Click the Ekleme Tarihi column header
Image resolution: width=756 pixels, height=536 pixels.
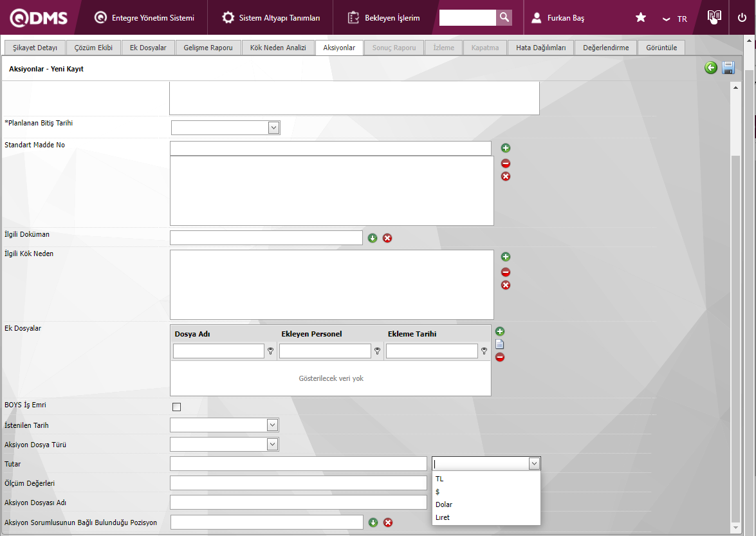click(x=412, y=334)
